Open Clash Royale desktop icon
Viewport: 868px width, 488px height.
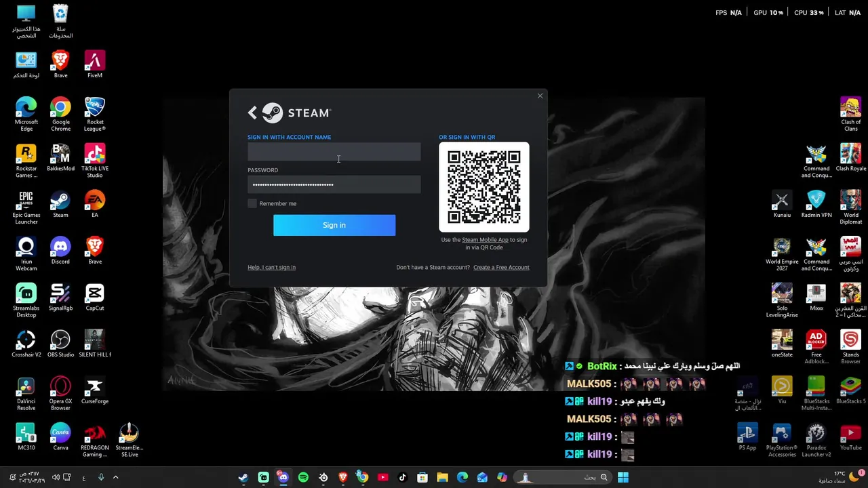click(x=850, y=157)
